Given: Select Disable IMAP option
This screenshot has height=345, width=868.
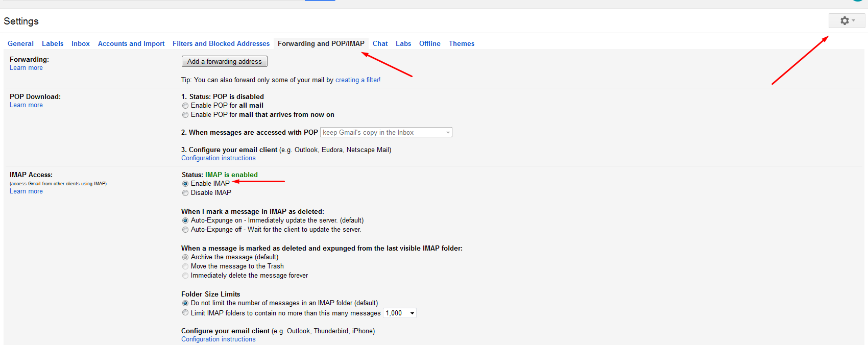Looking at the screenshot, I should coord(185,193).
